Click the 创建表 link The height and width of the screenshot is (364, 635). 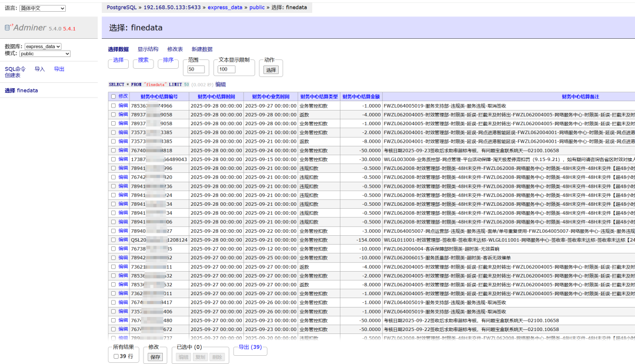12,75
